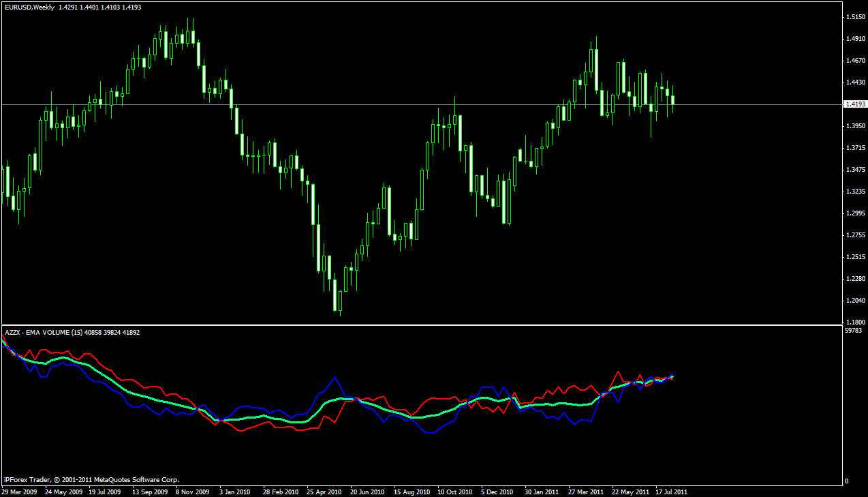Select the 28 Feb 2010 date label
Viewport: 868px width, 497px height.
pyautogui.click(x=281, y=492)
